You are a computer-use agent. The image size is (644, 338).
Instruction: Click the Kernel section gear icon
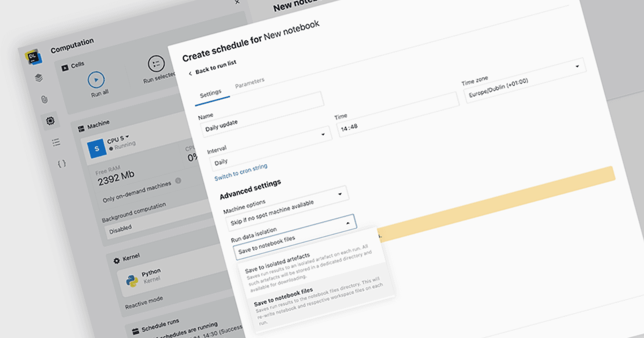tap(116, 261)
